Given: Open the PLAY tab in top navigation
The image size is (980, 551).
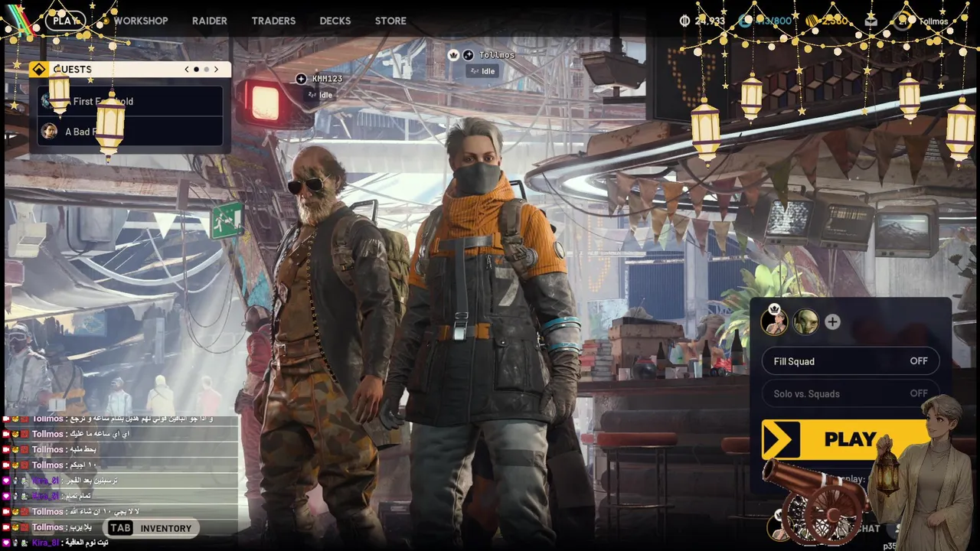Looking at the screenshot, I should (x=66, y=21).
